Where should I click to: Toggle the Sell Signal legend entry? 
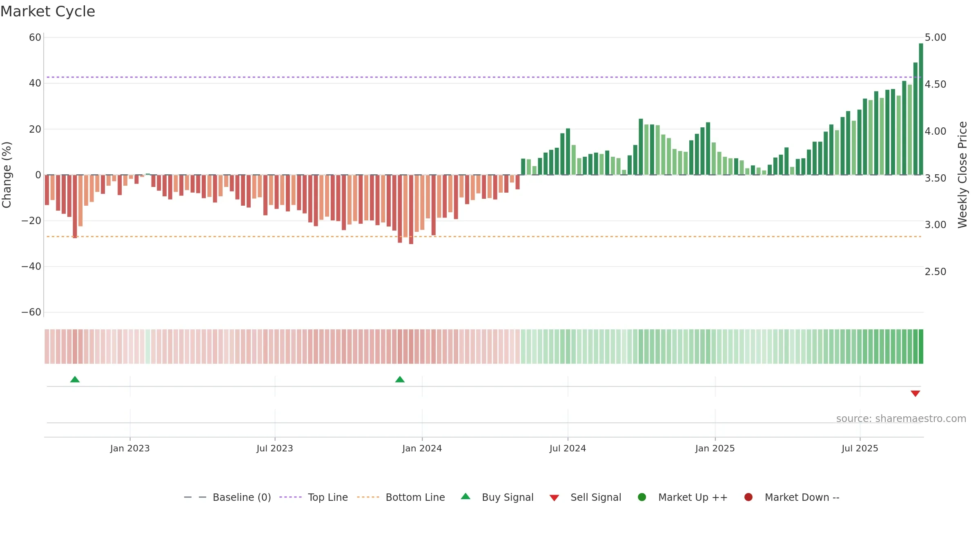point(585,497)
